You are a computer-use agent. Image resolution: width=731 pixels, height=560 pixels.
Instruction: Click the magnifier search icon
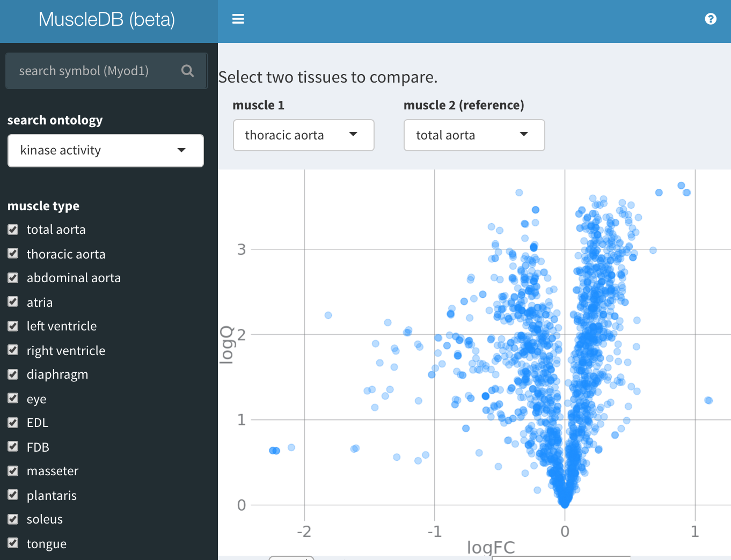click(x=187, y=71)
